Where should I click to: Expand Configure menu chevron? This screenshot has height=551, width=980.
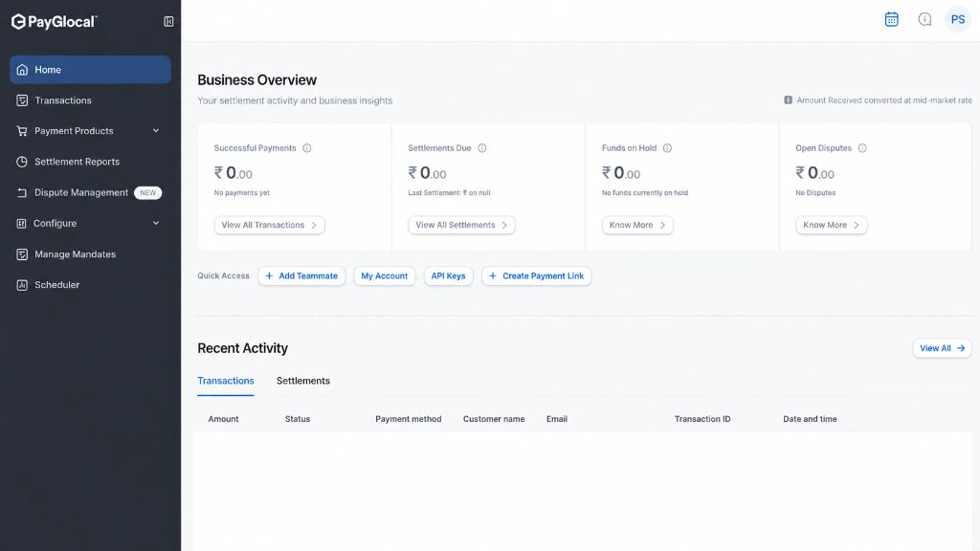[156, 223]
